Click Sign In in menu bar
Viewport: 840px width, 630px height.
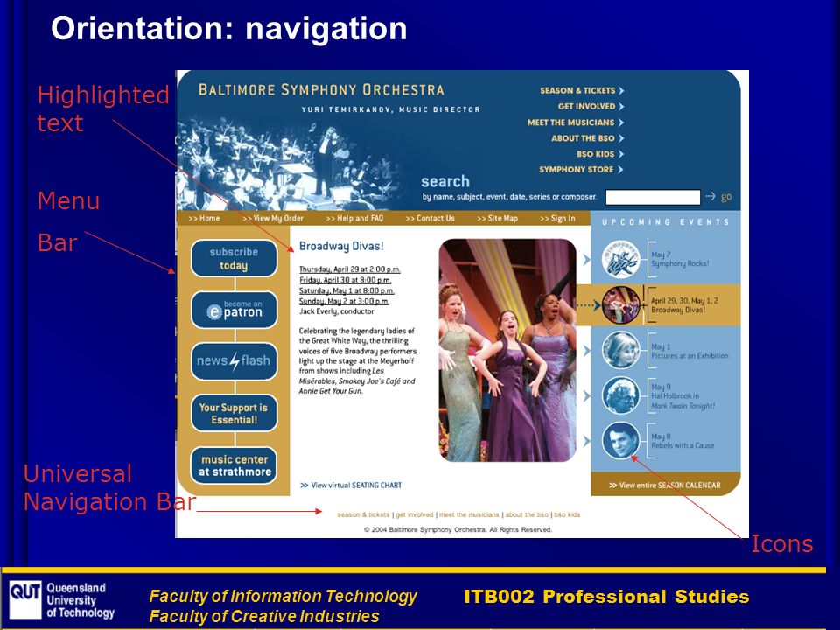click(x=557, y=218)
